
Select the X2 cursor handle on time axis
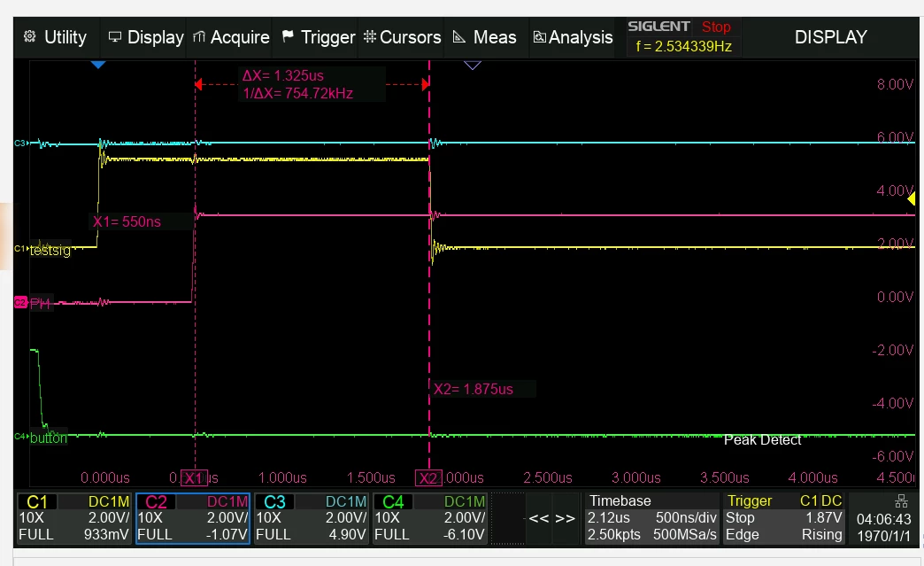click(x=429, y=477)
